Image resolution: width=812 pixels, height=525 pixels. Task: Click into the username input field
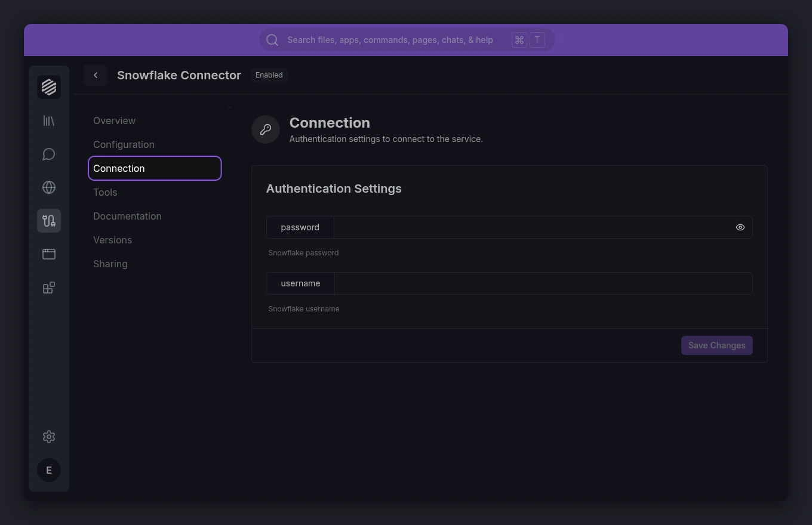[543, 283]
